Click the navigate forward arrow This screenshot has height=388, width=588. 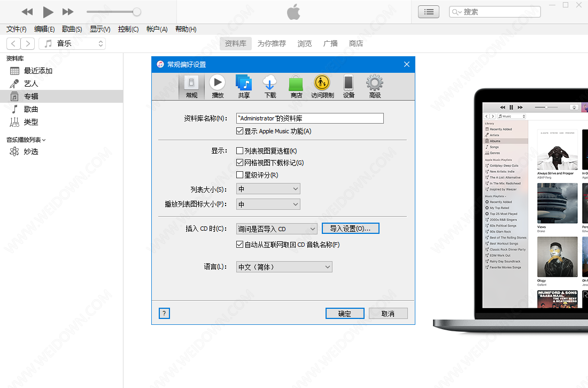28,43
